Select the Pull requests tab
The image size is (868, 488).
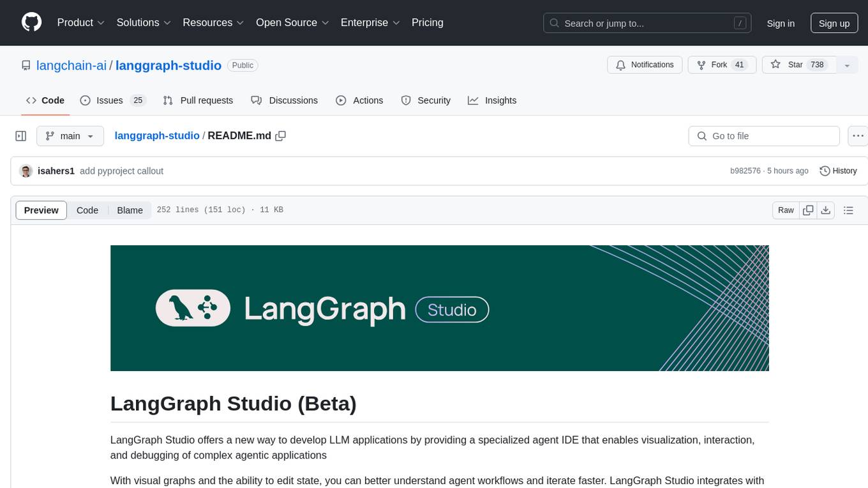198,100
